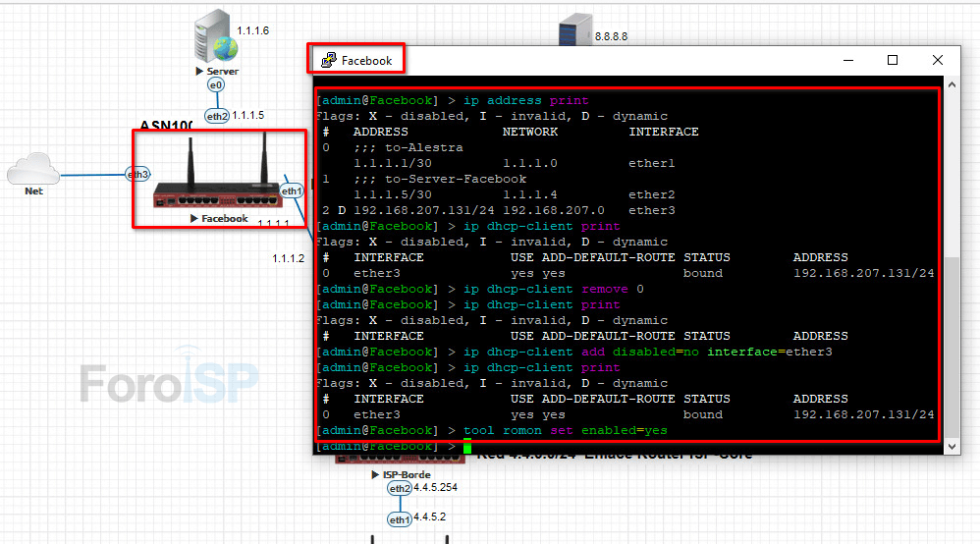Click the Facebook window title text
This screenshot has height=544, width=980.
(367, 61)
